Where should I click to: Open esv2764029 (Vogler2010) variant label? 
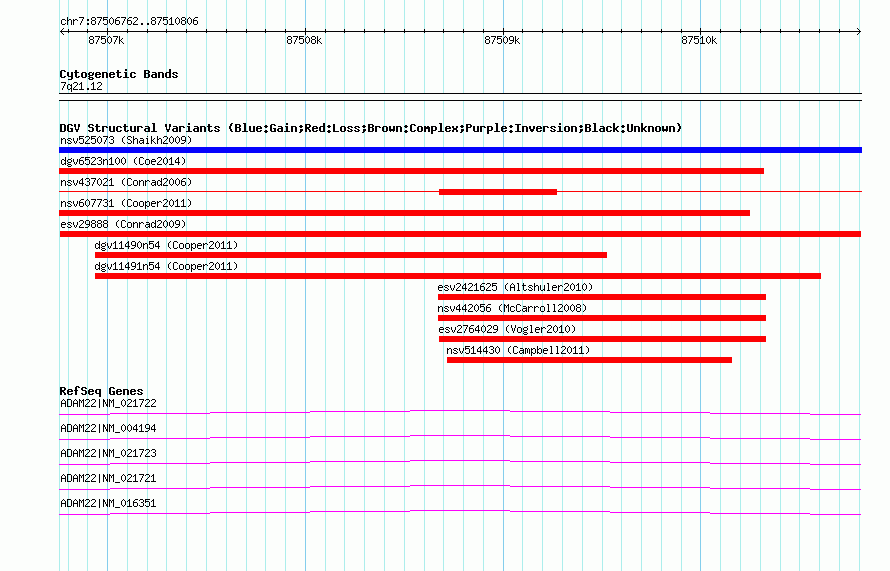pos(507,329)
